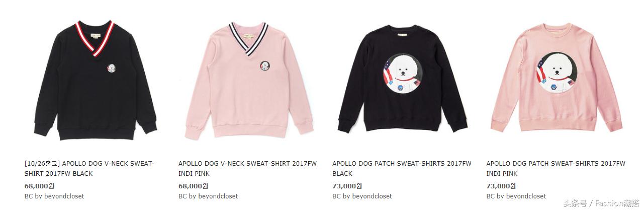Click the small dog badge on black V-neck
The width and height of the screenshot is (644, 210).
[x=114, y=69]
